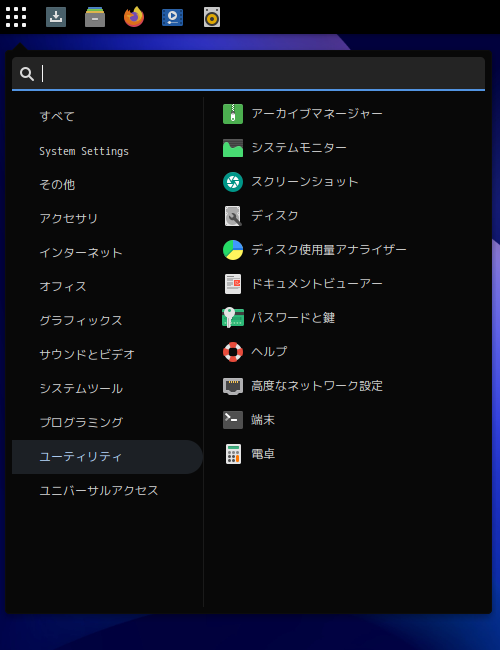500x650 pixels.
Task: Launch アーカイブマネージャー by its label
Action: tap(317, 114)
